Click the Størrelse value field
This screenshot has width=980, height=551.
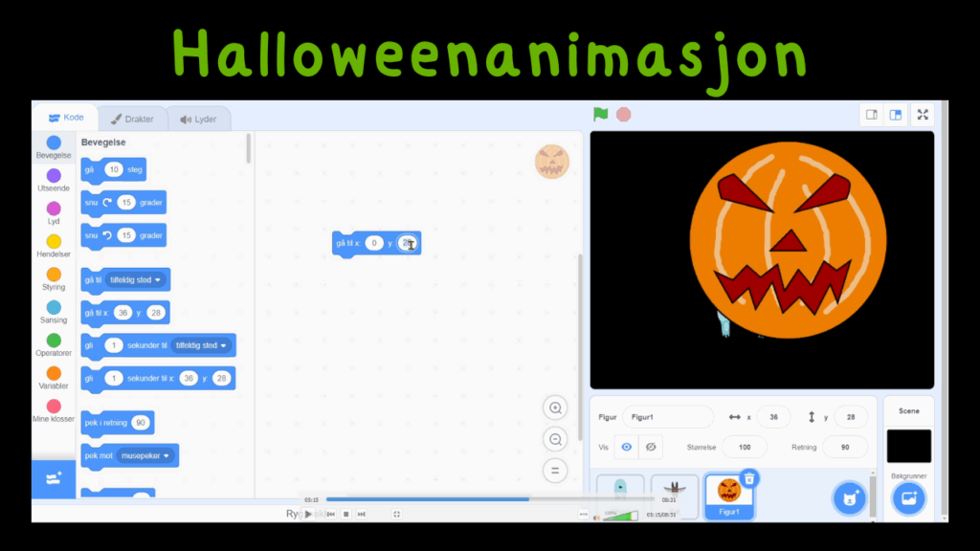coord(745,448)
